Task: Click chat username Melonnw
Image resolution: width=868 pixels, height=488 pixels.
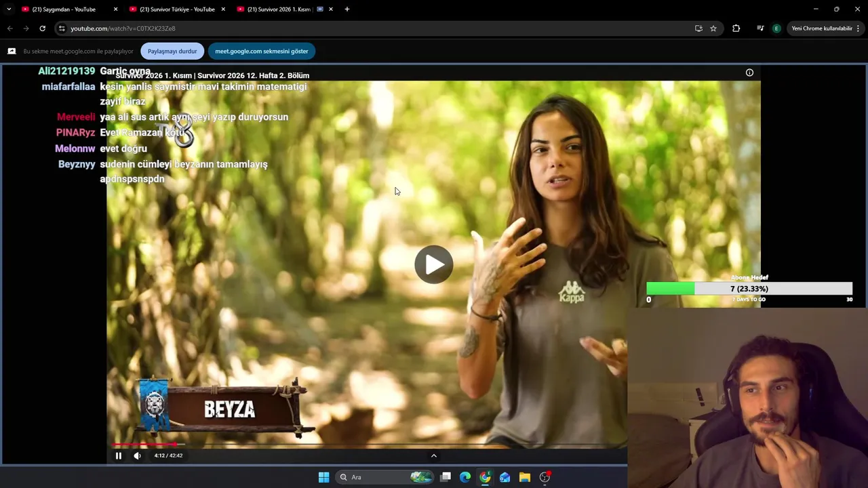Action: pyautogui.click(x=75, y=148)
